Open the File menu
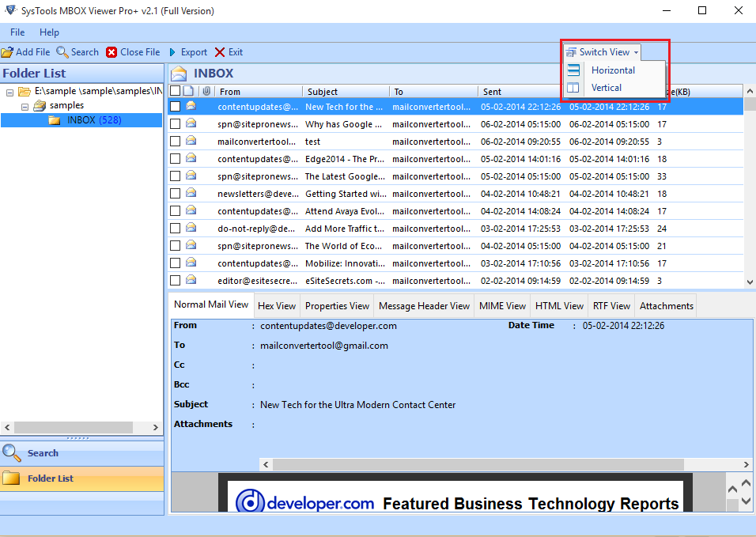 click(17, 32)
